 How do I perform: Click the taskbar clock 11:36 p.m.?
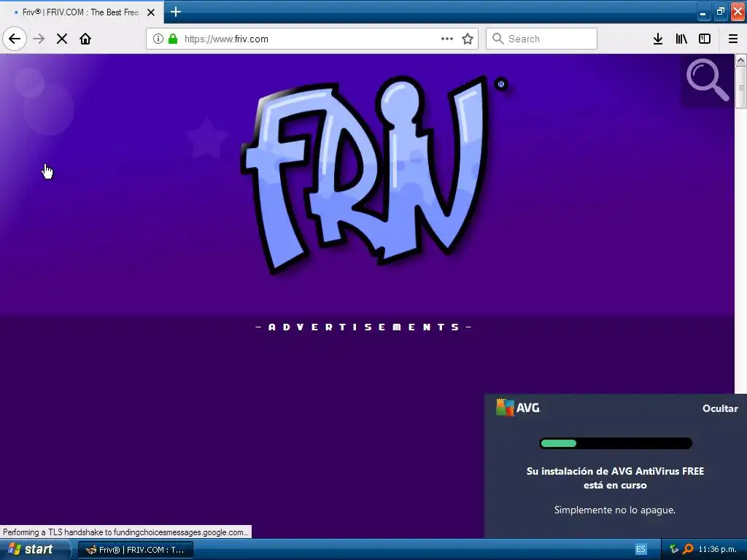click(717, 549)
